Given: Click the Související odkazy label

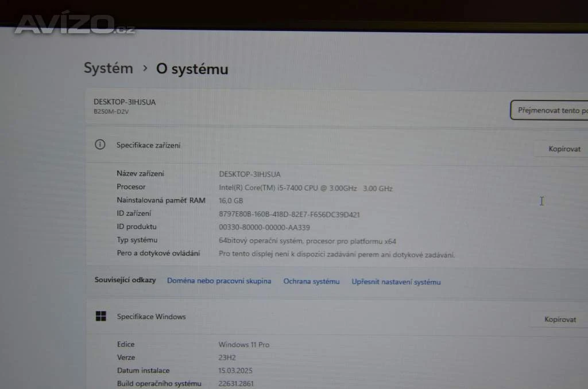Looking at the screenshot, I should pos(125,280).
